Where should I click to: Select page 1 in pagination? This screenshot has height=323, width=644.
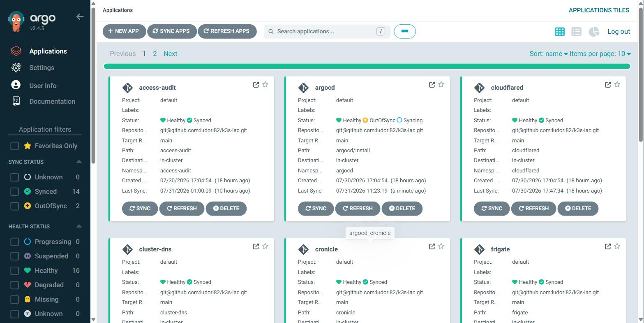coord(144,53)
